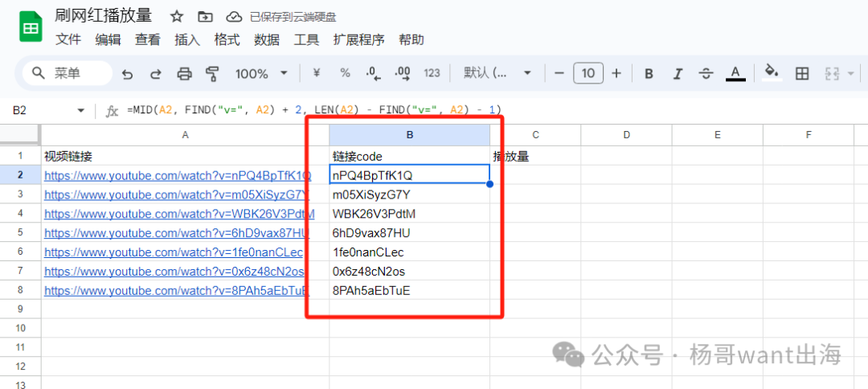The width and height of the screenshot is (868, 389).
Task: Open link ending in v=nPQ4BpTfK1Q
Action: click(178, 175)
